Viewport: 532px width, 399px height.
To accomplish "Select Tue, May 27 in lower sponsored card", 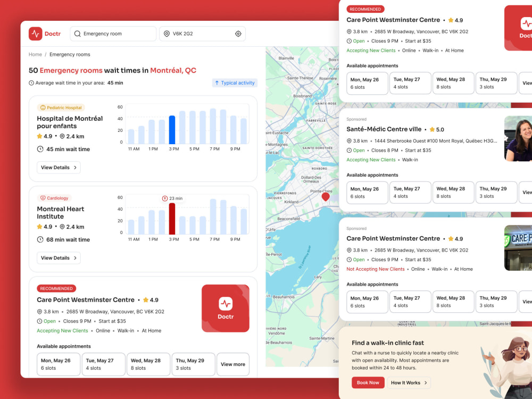I will pos(410,302).
